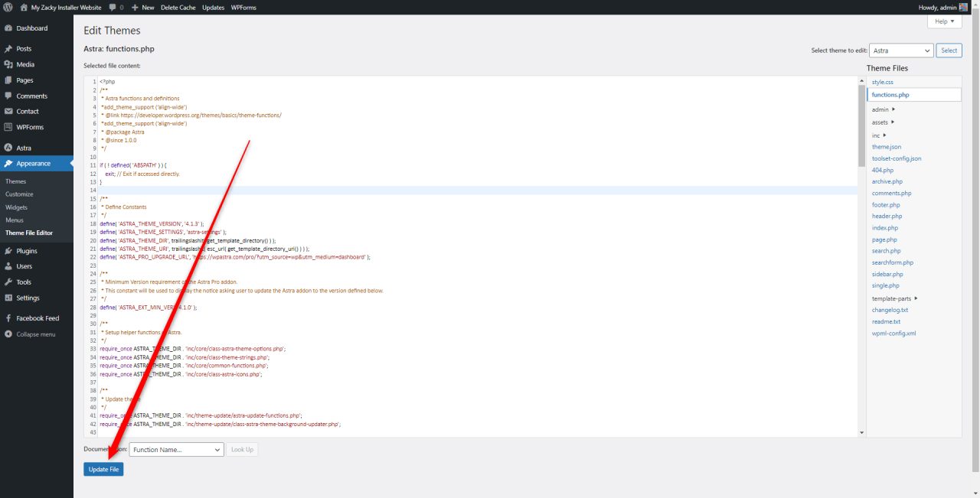980x498 pixels.
Task: Open the Select theme to edit dropdown
Action: click(x=901, y=50)
